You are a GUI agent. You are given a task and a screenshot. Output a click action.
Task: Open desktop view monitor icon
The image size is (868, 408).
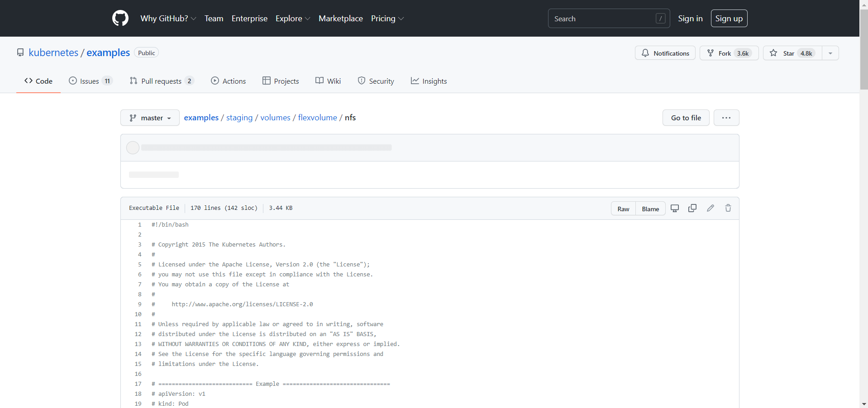[675, 208]
